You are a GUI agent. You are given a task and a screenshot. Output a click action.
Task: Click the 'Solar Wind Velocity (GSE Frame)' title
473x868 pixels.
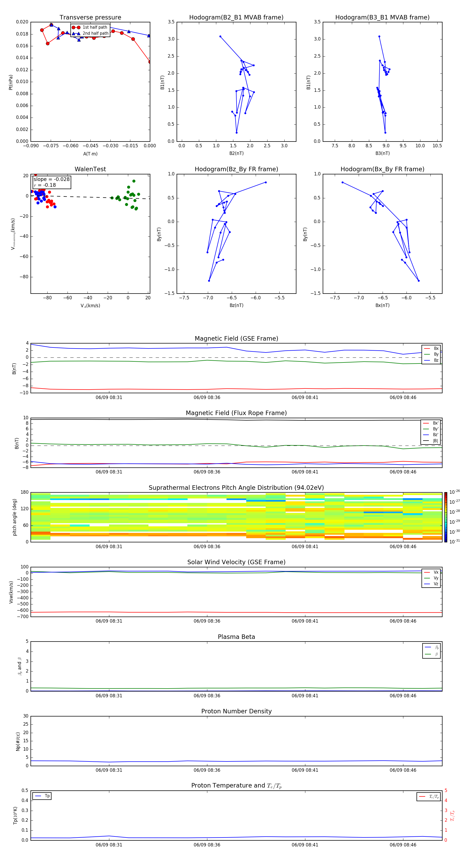pyautogui.click(x=236, y=562)
